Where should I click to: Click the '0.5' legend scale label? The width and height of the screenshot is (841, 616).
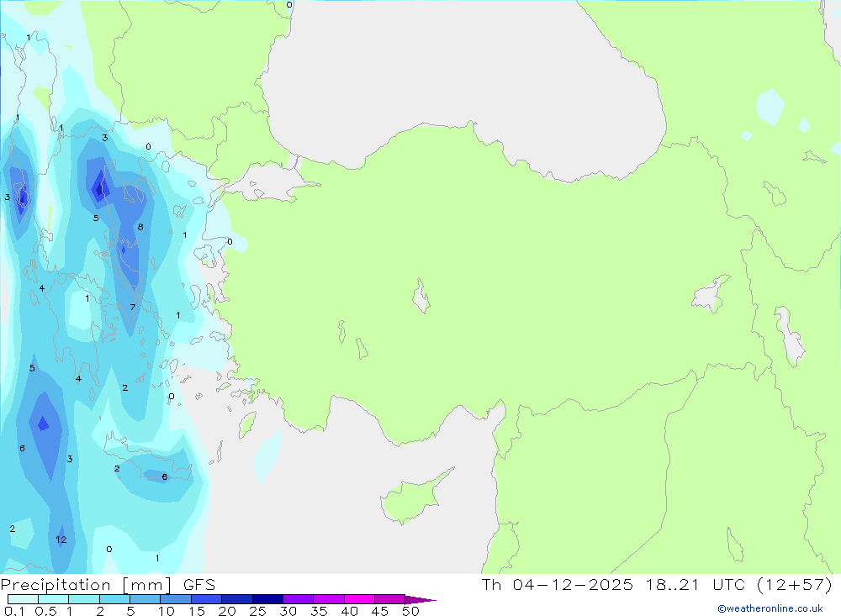pos(45,611)
